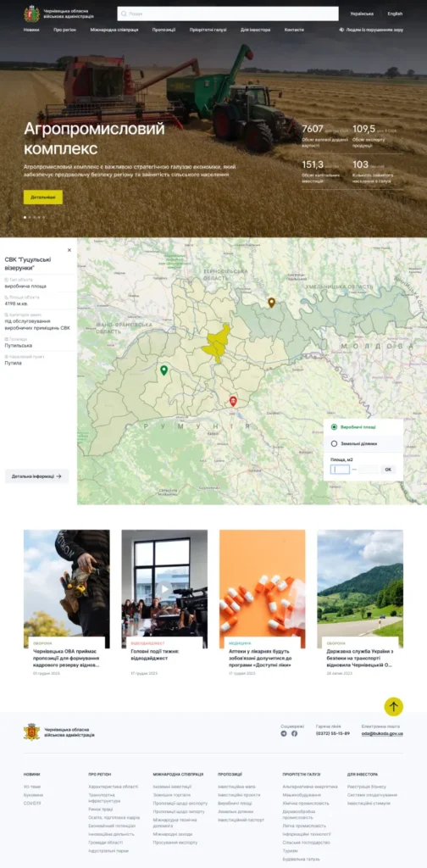Select the green map pin marker
The image size is (427, 868).
coord(164,370)
